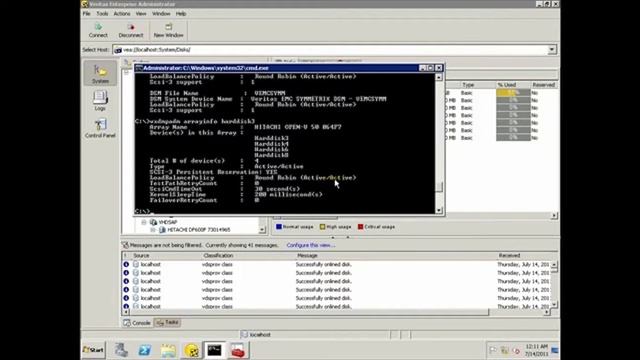Viewport: 640px width, 360px height.
Task: Open the File menu
Action: click(x=87, y=13)
